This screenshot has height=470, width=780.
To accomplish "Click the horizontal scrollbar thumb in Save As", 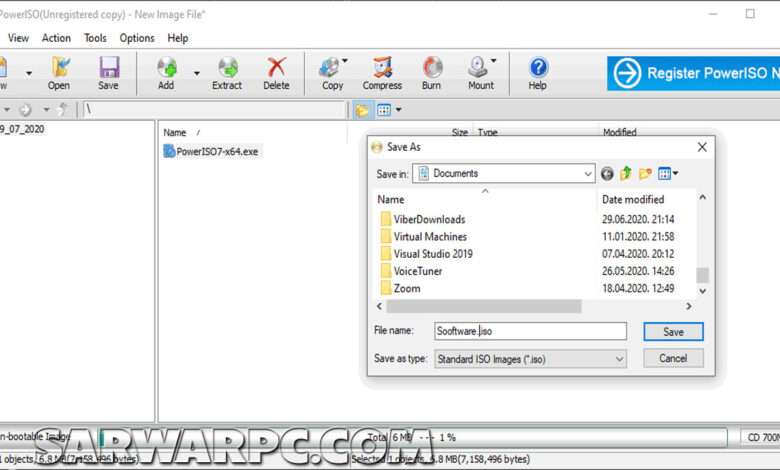I will point(484,306).
